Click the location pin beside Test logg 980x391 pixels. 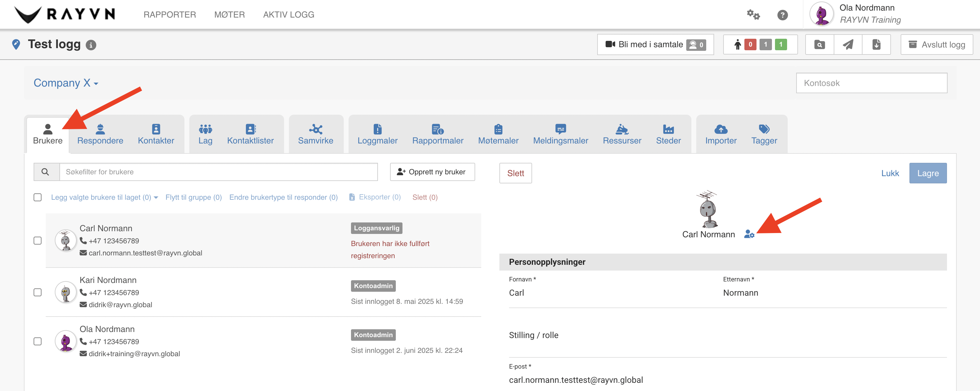pos(16,44)
